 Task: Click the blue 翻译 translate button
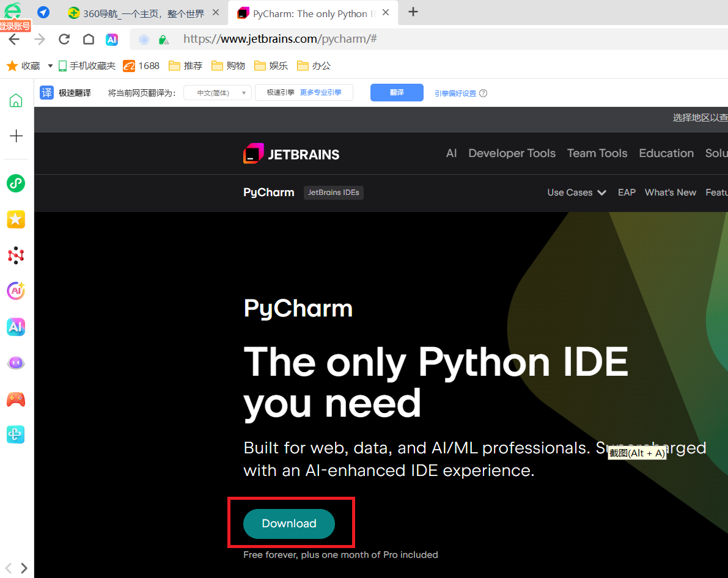(397, 92)
